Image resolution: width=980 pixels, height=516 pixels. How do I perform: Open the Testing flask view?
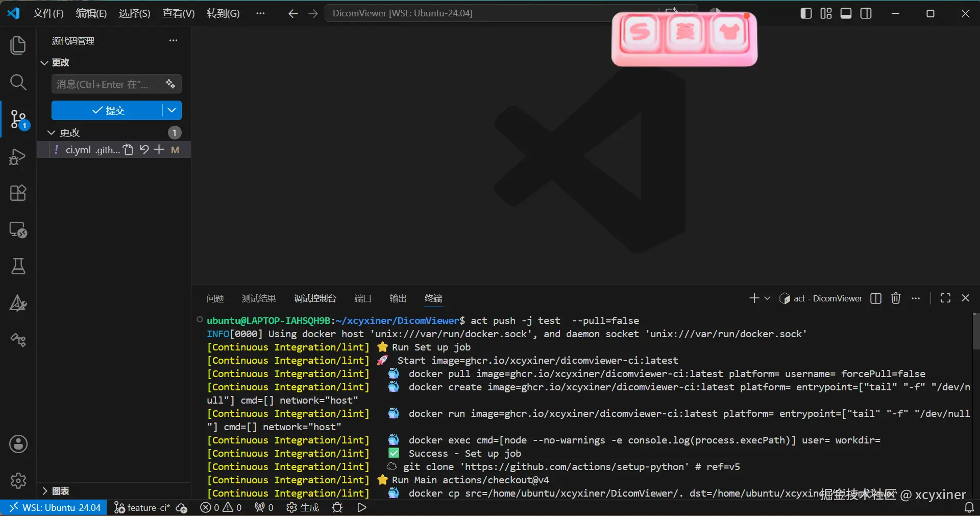click(x=18, y=266)
